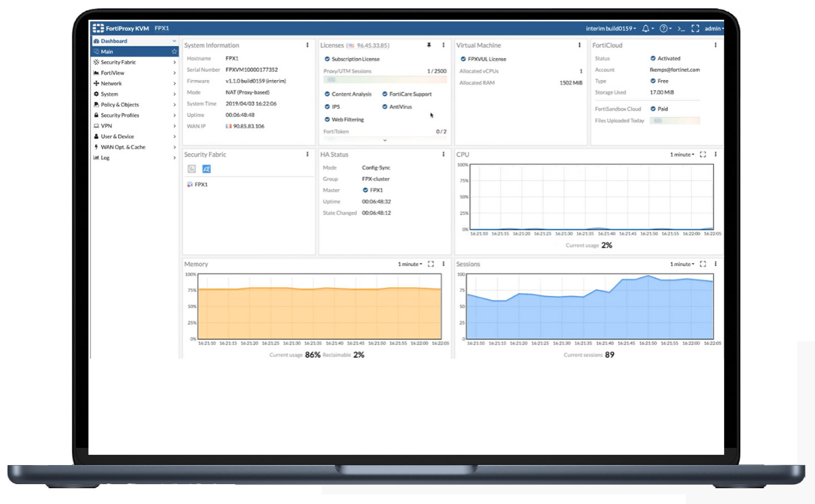The height and width of the screenshot is (504, 815).
Task: Open the Network menu in the sidebar
Action: tap(135, 83)
